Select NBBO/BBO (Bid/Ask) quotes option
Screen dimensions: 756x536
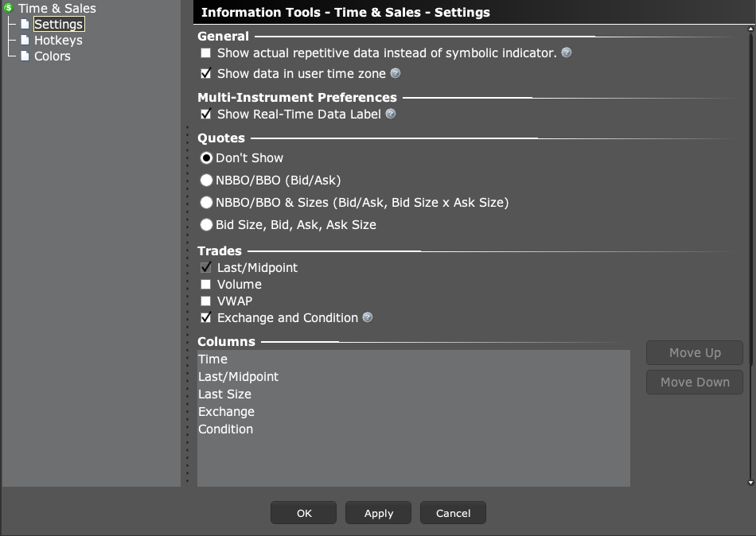pos(206,181)
